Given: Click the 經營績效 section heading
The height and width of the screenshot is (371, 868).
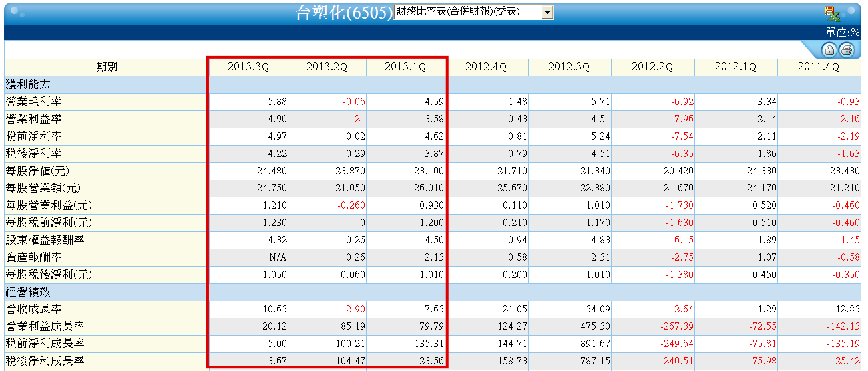Looking at the screenshot, I should click(x=28, y=292).
